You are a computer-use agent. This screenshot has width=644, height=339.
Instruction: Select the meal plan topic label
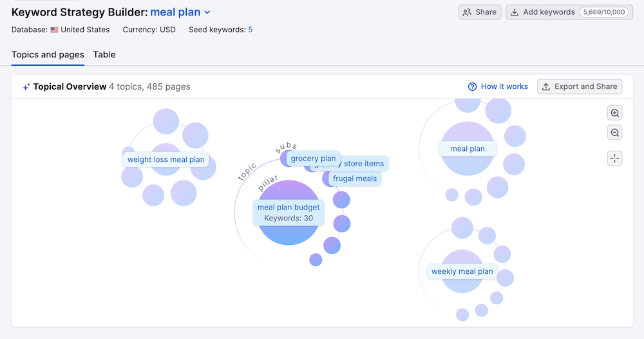468,149
